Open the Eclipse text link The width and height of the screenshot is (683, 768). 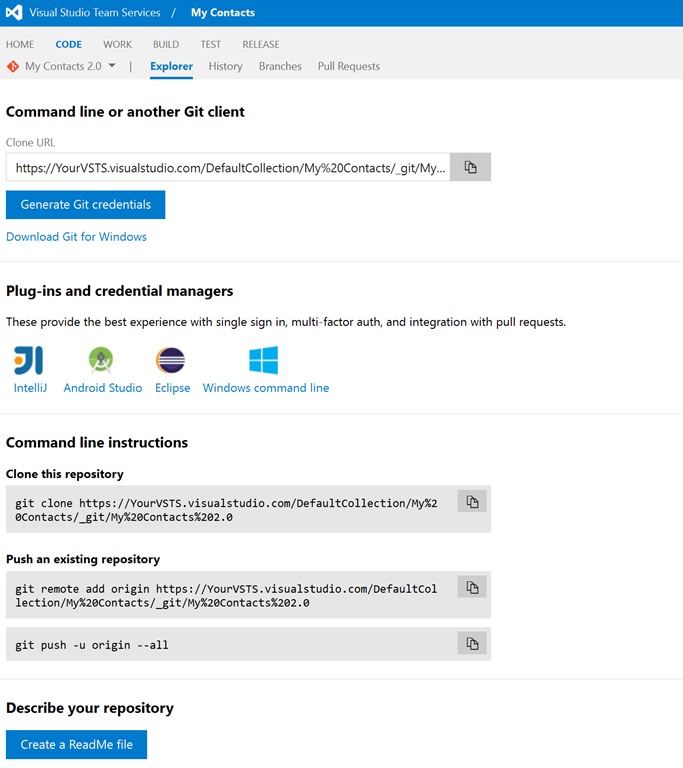coord(172,388)
